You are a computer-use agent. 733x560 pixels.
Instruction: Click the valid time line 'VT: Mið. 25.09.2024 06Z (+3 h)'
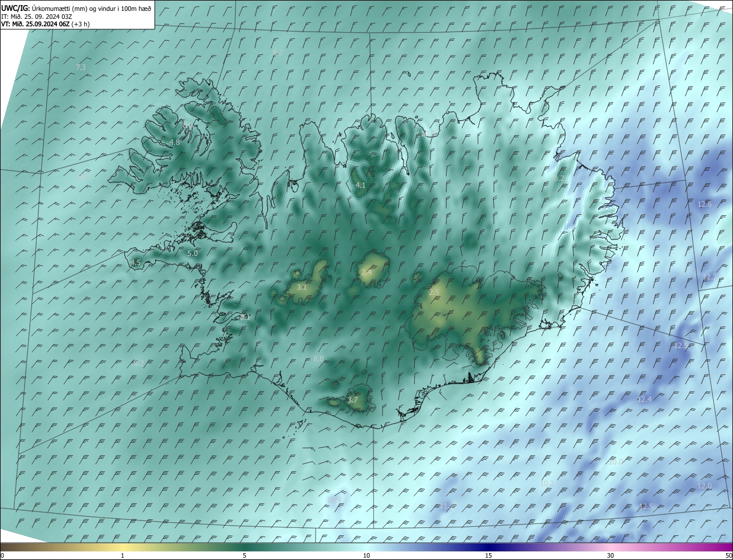click(45, 24)
